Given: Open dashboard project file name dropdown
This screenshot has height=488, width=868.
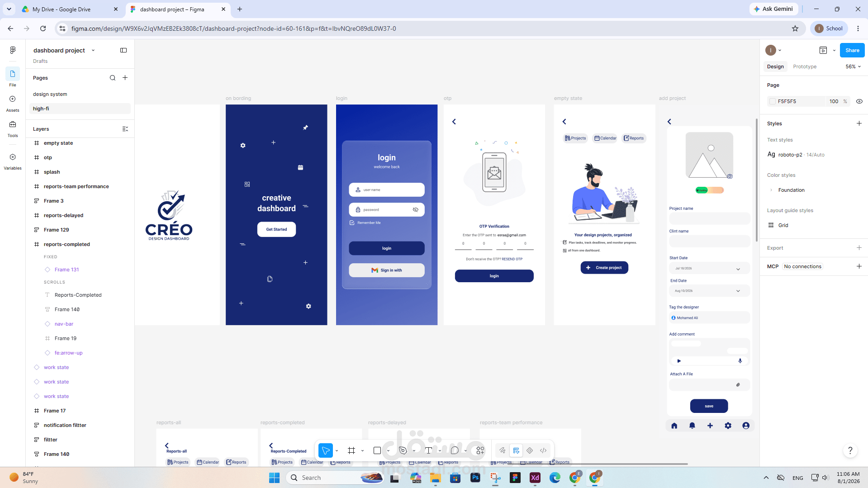Looking at the screenshot, I should pos(93,50).
